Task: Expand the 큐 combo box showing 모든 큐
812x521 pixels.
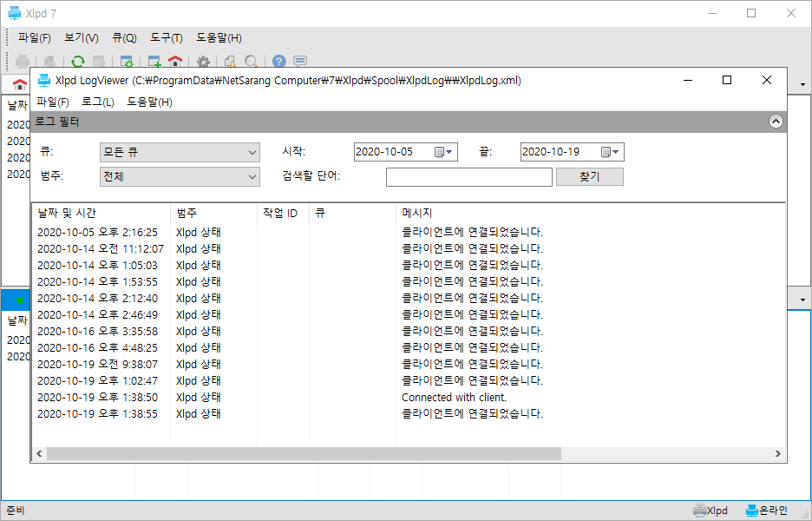Action: point(180,153)
